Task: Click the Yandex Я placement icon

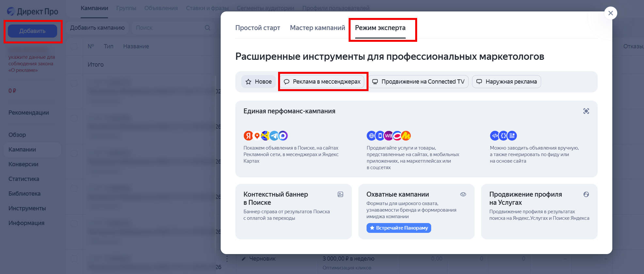Action: [248, 136]
